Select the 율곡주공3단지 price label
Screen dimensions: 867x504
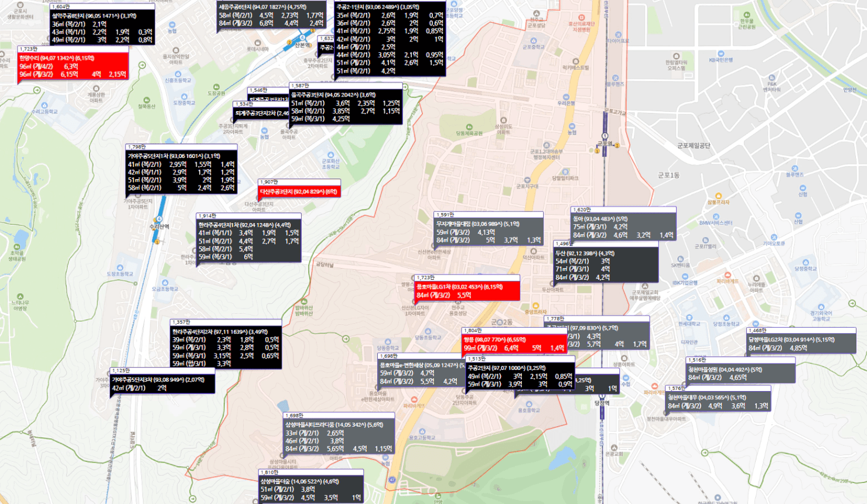point(346,107)
